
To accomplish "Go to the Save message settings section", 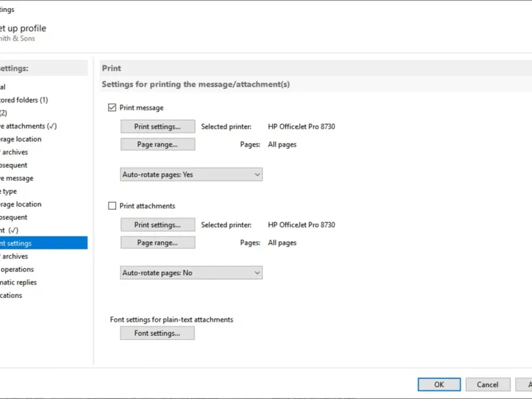I will 17,178.
